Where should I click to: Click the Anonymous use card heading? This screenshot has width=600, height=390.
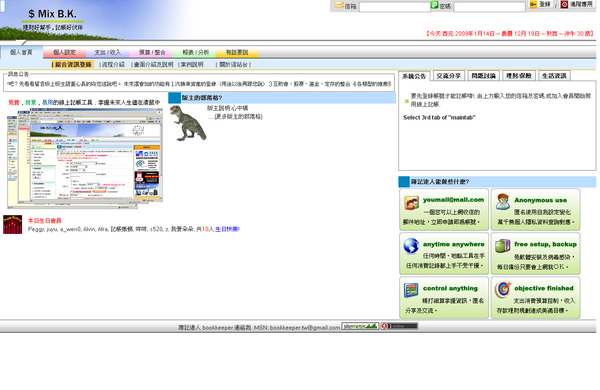pyautogui.click(x=540, y=200)
